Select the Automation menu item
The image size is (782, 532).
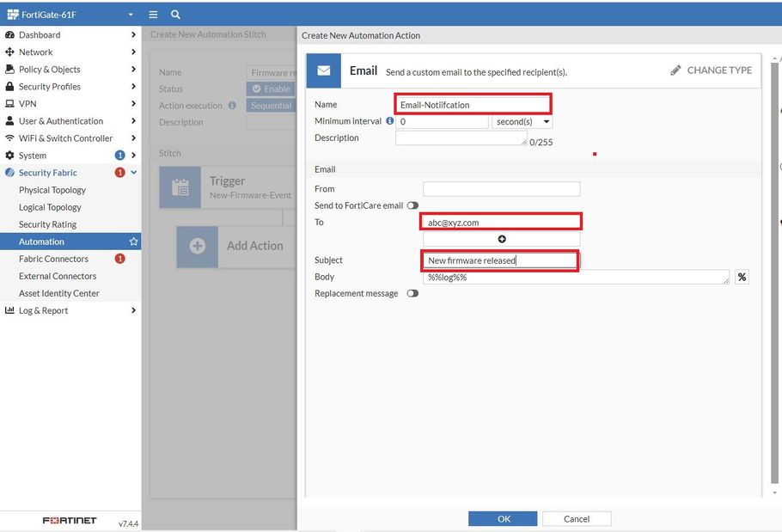click(70, 242)
